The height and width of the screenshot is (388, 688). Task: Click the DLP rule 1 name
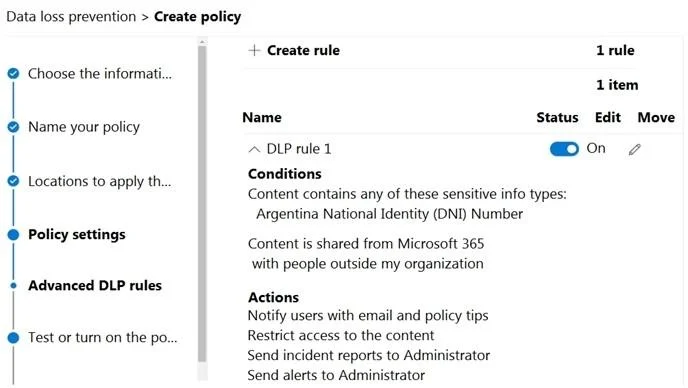(299, 149)
